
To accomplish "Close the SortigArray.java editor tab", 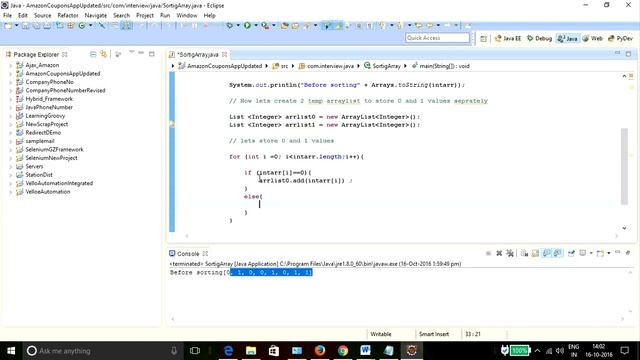I will click(224, 54).
